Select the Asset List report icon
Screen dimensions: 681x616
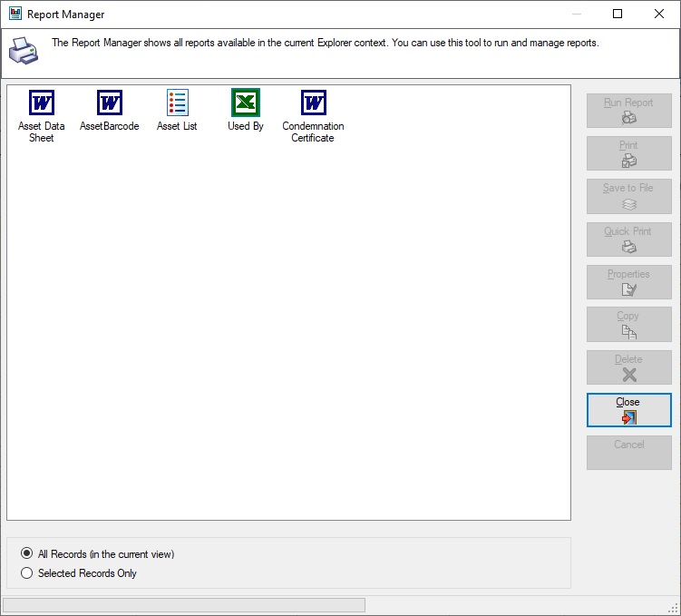point(178,103)
